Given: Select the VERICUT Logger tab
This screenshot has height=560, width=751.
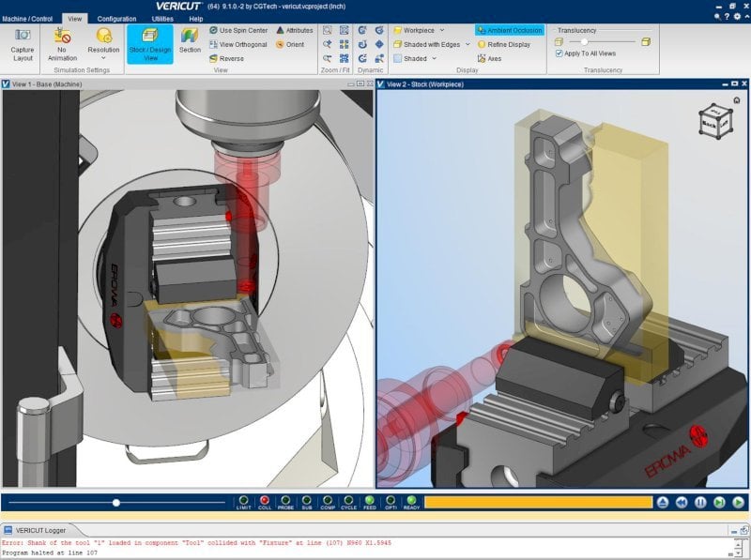Looking at the screenshot, I should pyautogui.click(x=40, y=530).
